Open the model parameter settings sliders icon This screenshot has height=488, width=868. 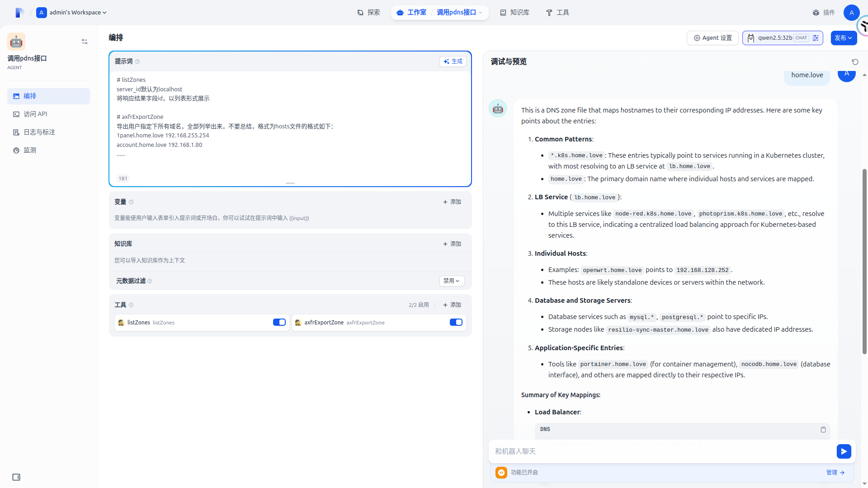(816, 38)
